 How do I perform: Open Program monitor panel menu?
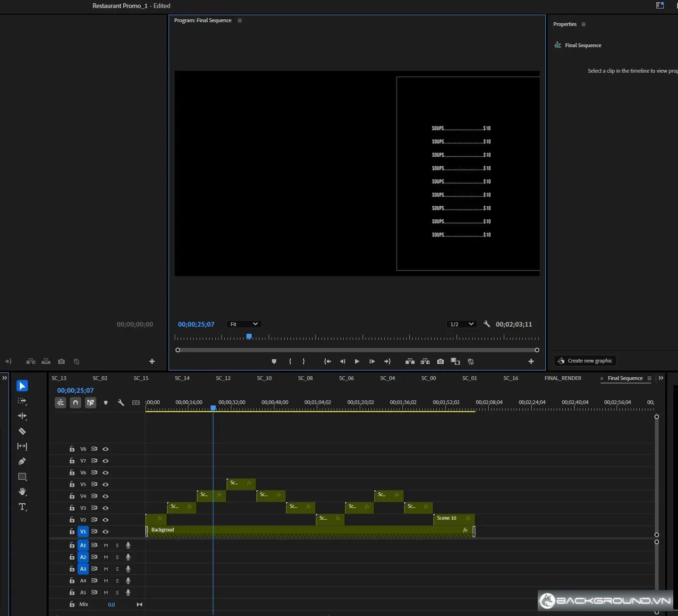pyautogui.click(x=240, y=20)
